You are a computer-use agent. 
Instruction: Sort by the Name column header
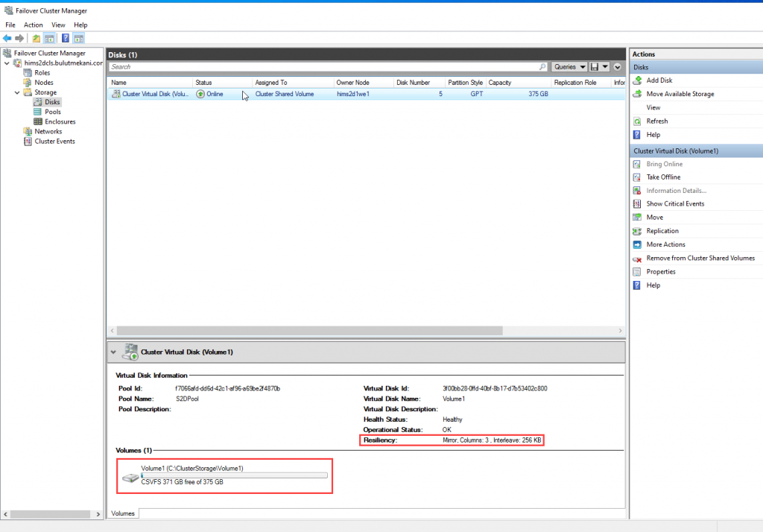click(150, 82)
